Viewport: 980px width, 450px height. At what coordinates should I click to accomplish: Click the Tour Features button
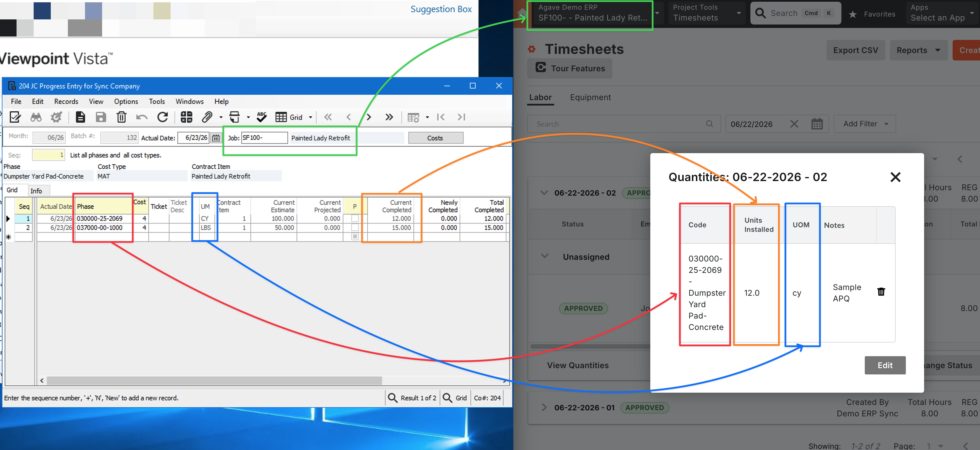click(570, 68)
